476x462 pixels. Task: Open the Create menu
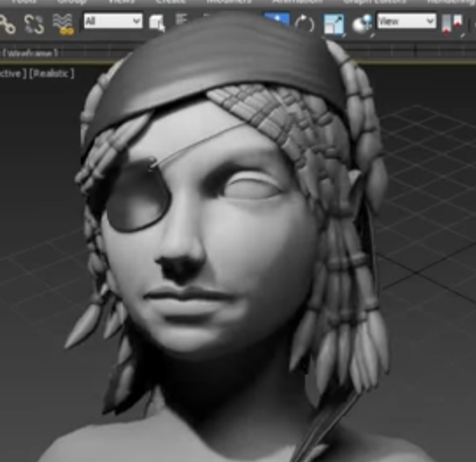pyautogui.click(x=171, y=2)
